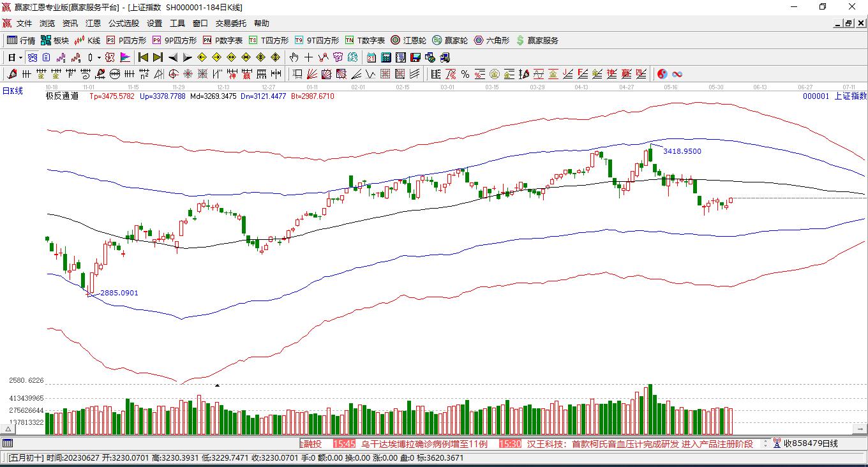
Task: Open the 设置 menu
Action: (154, 23)
